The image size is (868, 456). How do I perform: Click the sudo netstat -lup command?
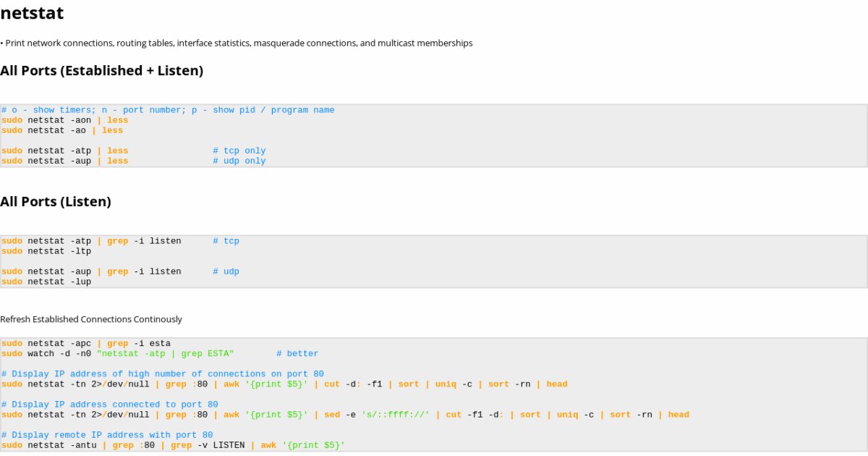pos(46,282)
